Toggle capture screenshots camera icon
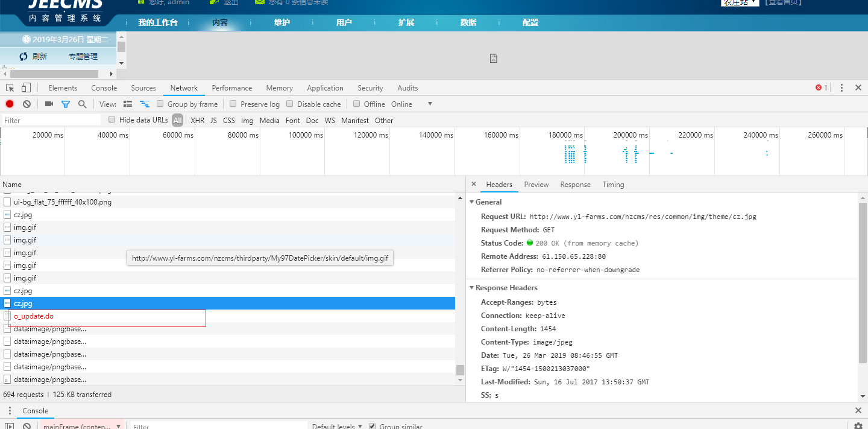This screenshot has width=868, height=429. [x=49, y=104]
